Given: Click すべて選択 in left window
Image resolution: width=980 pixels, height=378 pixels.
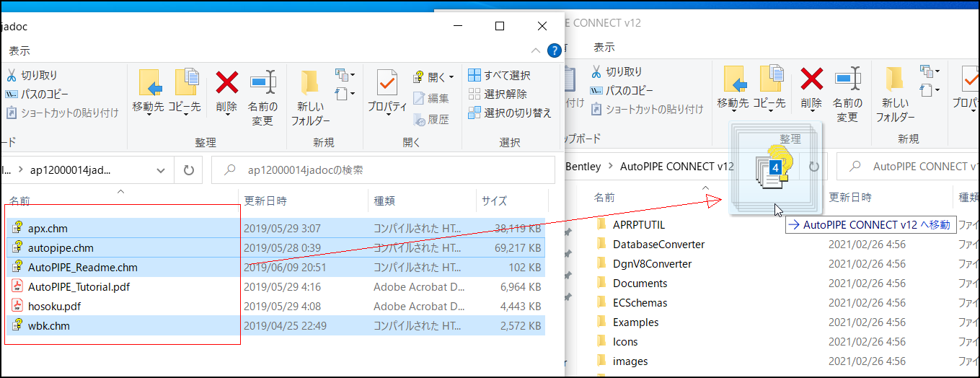Looking at the screenshot, I should click(499, 75).
